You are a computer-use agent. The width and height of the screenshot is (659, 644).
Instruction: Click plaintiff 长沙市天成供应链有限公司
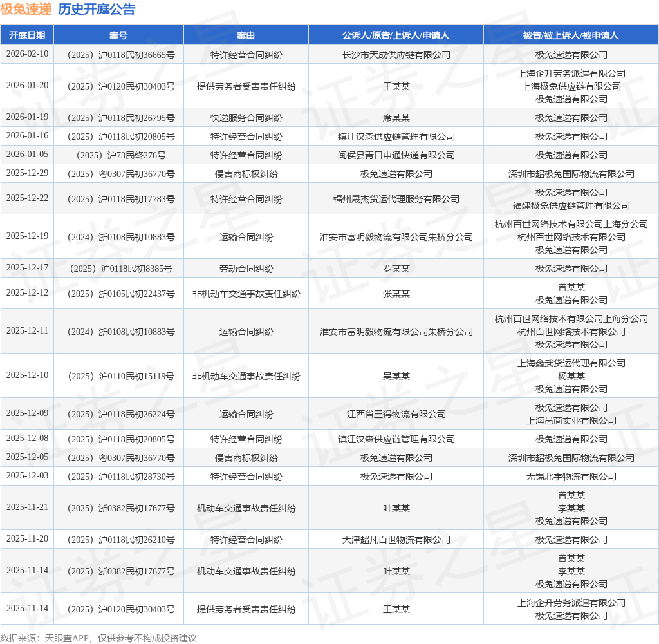pyautogui.click(x=396, y=55)
